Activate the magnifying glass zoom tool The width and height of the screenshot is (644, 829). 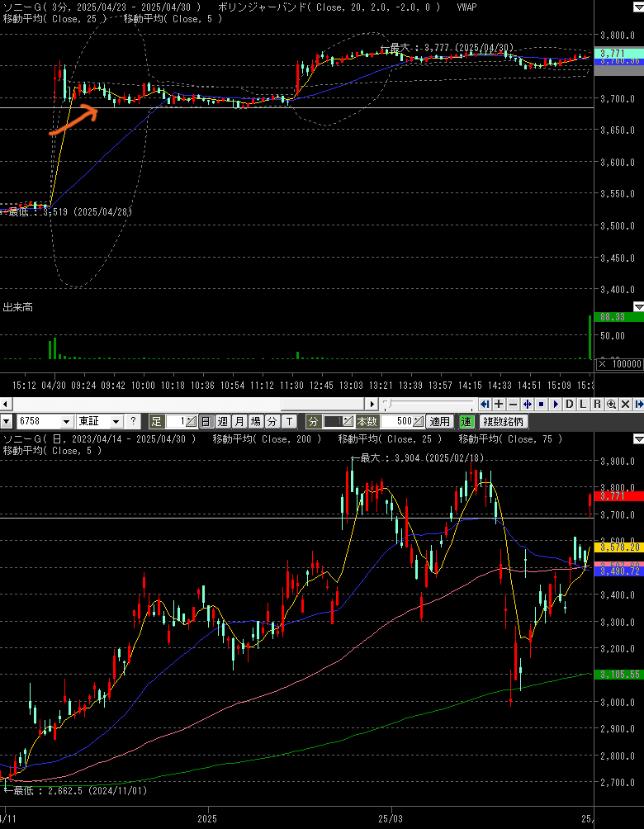[611, 405]
